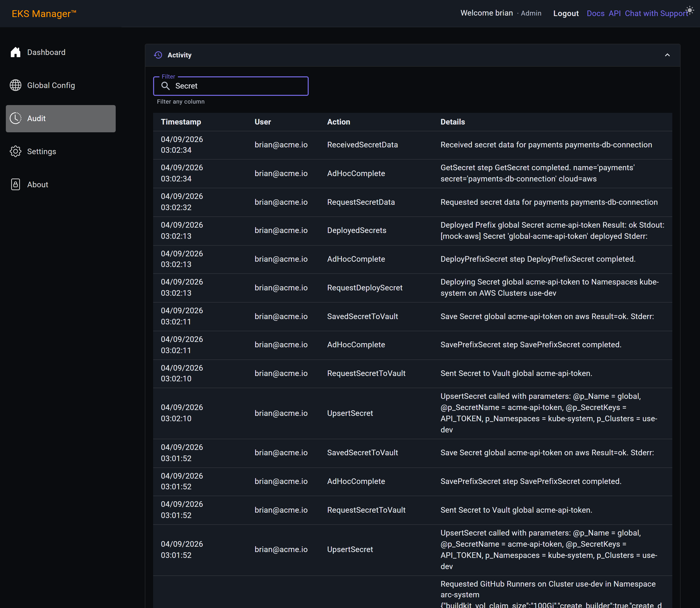Screen dimensions: 700x608
Task: Click the 04/09/2026 03:02:32 timestamp
Action: (x=182, y=202)
